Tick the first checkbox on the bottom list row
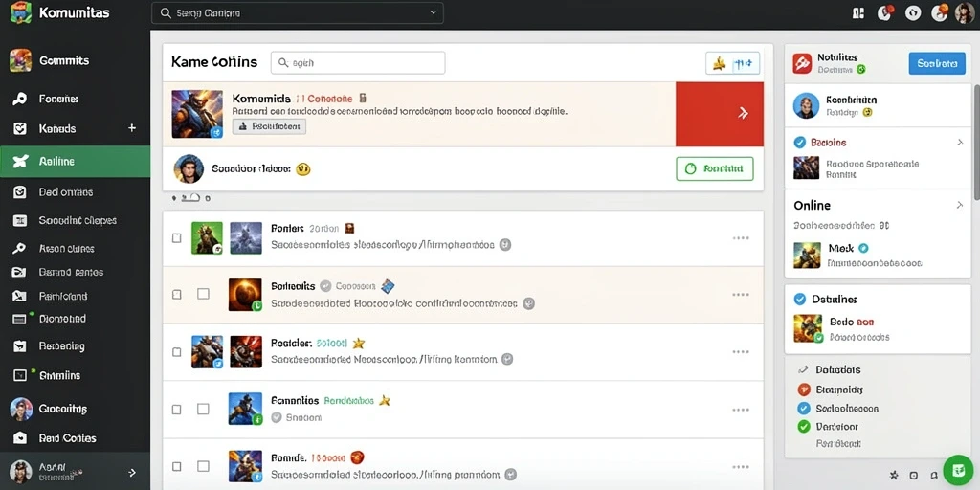Viewport: 980px width, 490px height. point(177,466)
